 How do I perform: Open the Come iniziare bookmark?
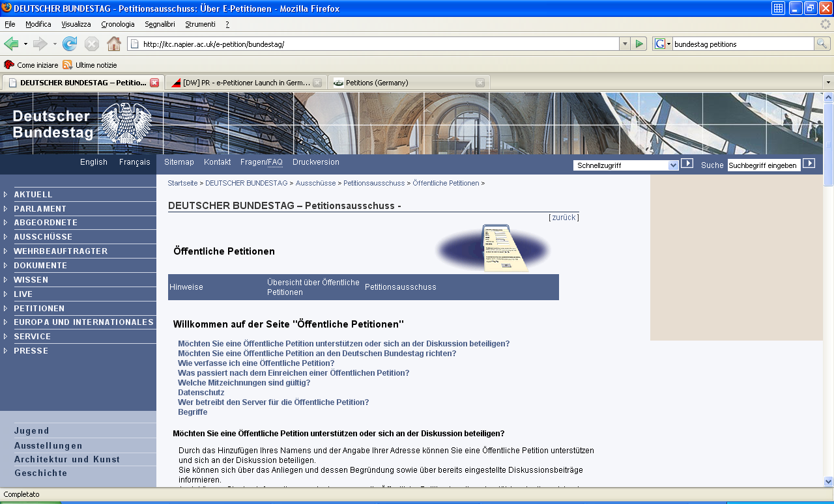31,65
